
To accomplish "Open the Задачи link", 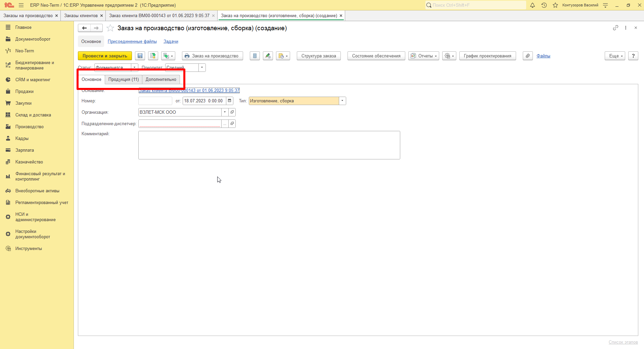I will (171, 42).
